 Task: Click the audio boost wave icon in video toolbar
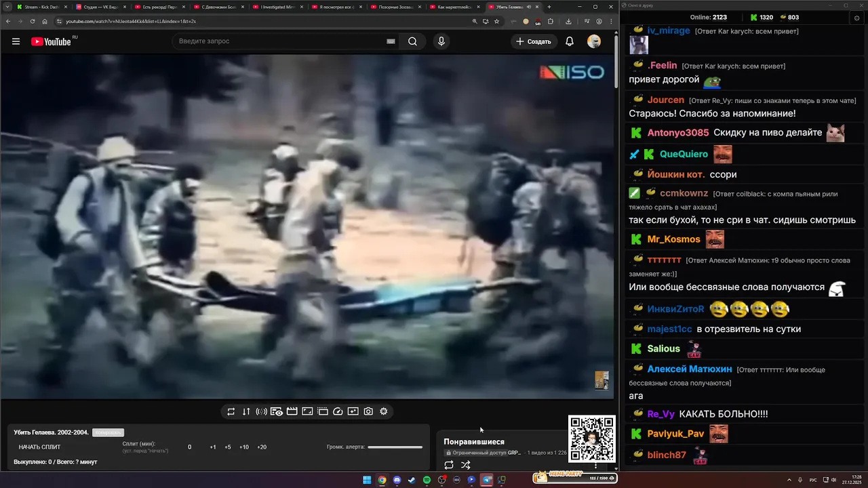coord(261,411)
